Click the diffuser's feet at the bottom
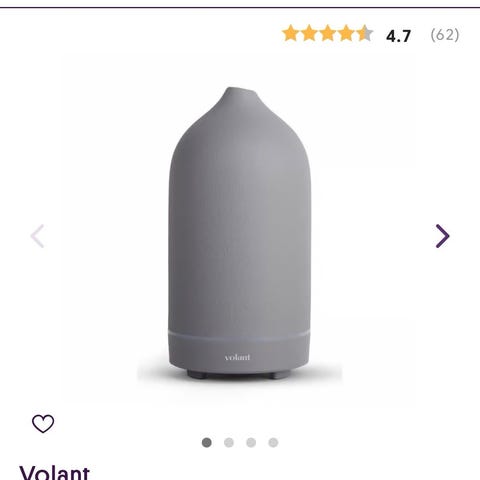 pyautogui.click(x=237, y=375)
